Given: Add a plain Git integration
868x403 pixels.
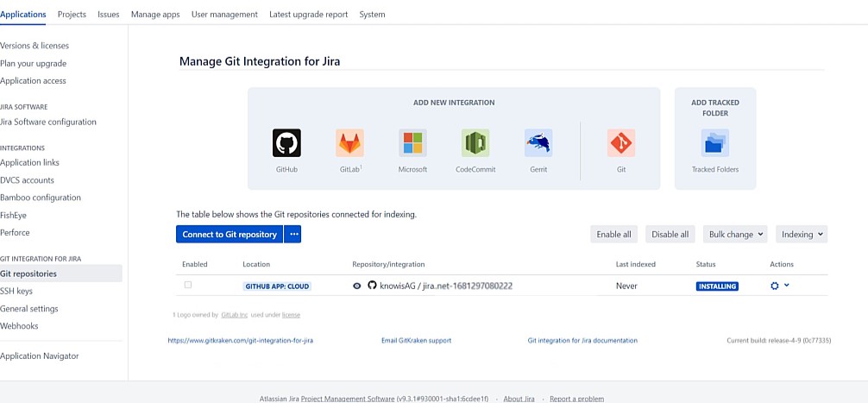Looking at the screenshot, I should [x=621, y=143].
